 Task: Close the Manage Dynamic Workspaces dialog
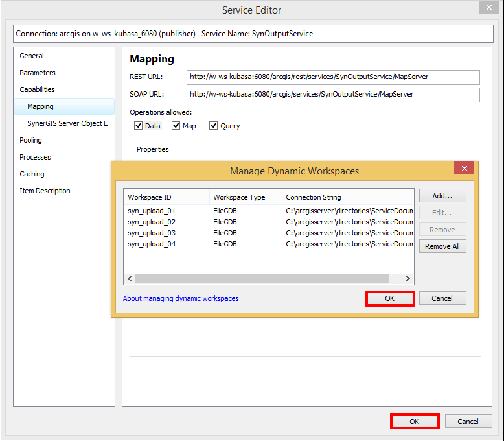point(464,168)
